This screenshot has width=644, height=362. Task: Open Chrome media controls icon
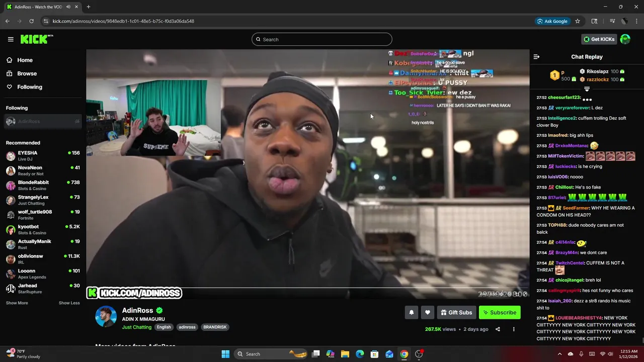tap(612, 21)
